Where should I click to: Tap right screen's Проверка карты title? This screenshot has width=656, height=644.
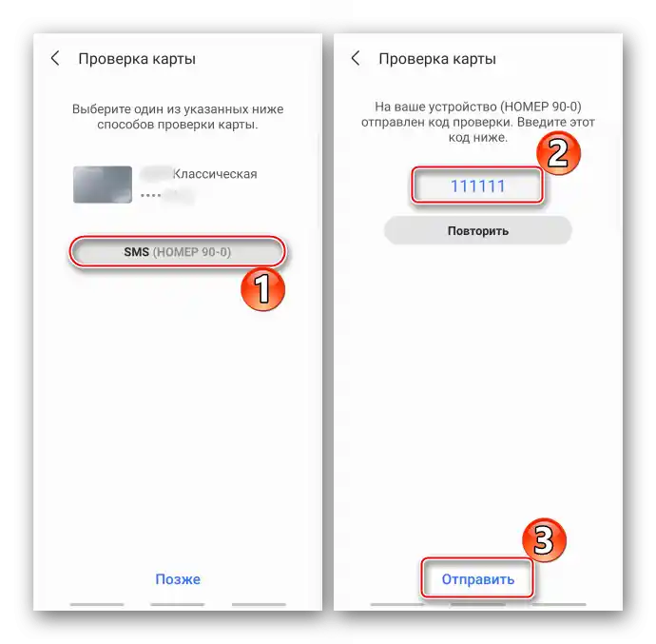coord(437,59)
